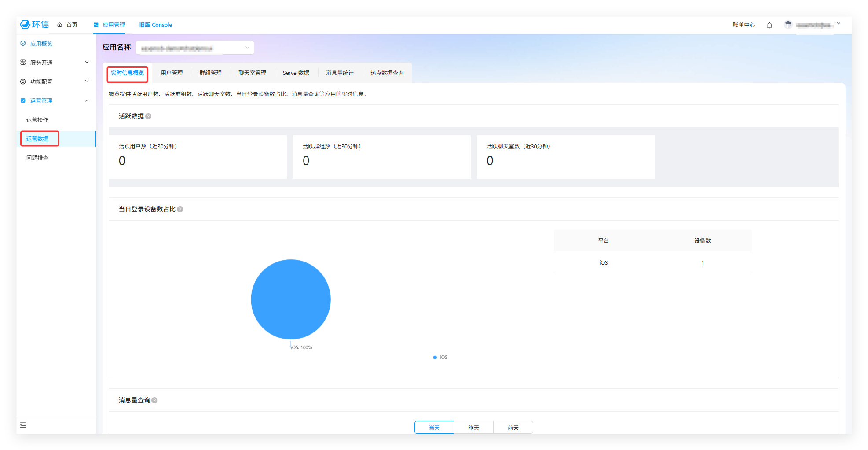
Task: Open the 应用名称 dropdown selector
Action: click(x=195, y=48)
